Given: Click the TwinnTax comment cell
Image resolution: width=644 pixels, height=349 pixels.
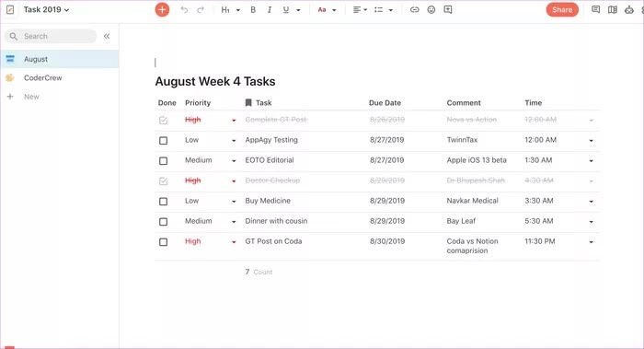Looking at the screenshot, I should [x=462, y=140].
